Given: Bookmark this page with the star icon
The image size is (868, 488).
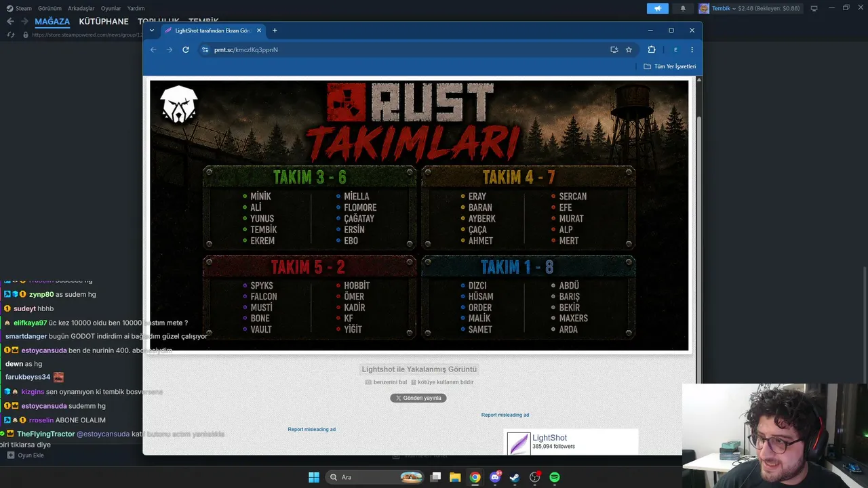Looking at the screenshot, I should click(x=629, y=49).
